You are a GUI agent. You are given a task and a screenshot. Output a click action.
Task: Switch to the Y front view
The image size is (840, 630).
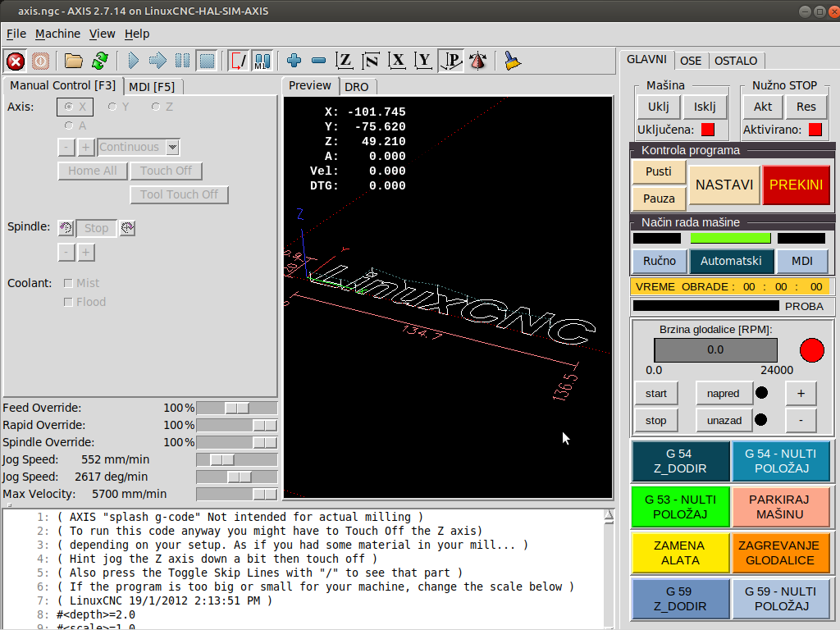(423, 61)
